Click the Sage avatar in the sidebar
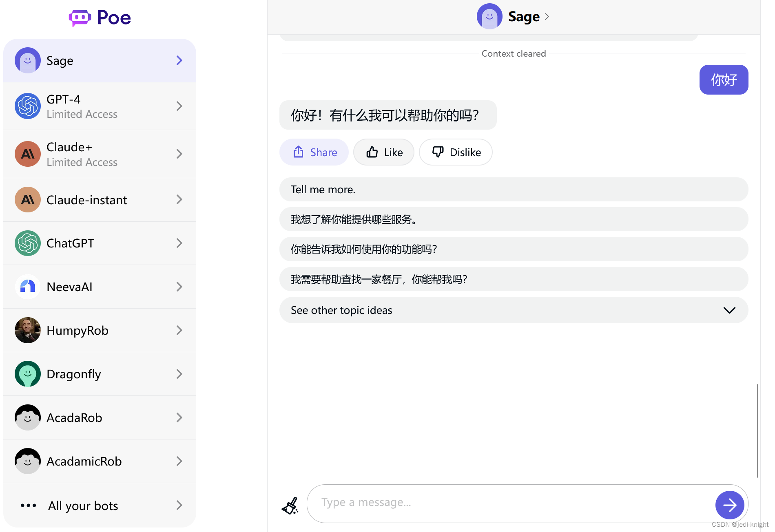Viewport: 775px width, 532px height. [28, 60]
